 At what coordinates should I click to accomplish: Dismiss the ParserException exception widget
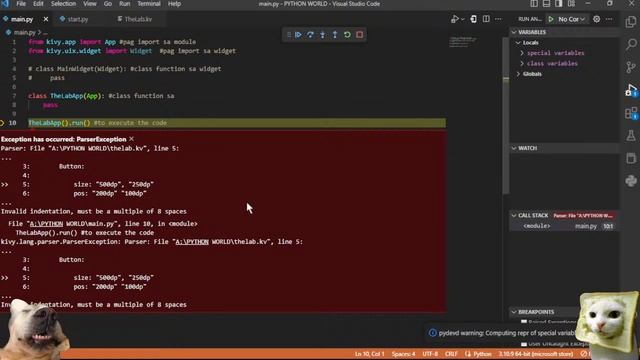tap(131, 139)
